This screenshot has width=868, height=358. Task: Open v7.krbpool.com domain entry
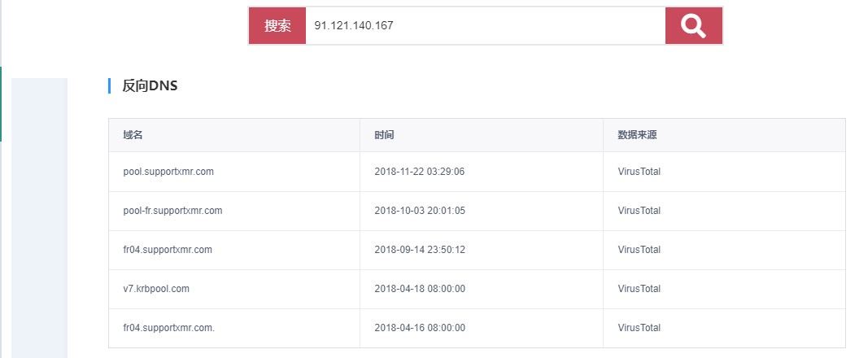point(156,289)
